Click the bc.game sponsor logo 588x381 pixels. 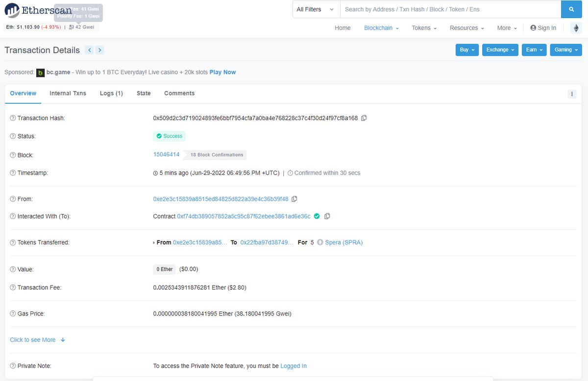pos(41,72)
